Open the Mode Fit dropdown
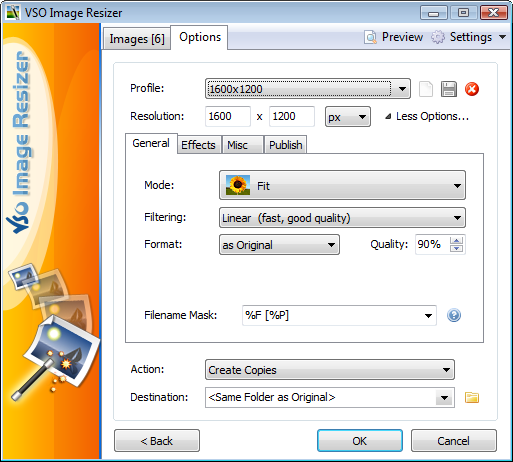This screenshot has height=462, width=513. point(342,185)
